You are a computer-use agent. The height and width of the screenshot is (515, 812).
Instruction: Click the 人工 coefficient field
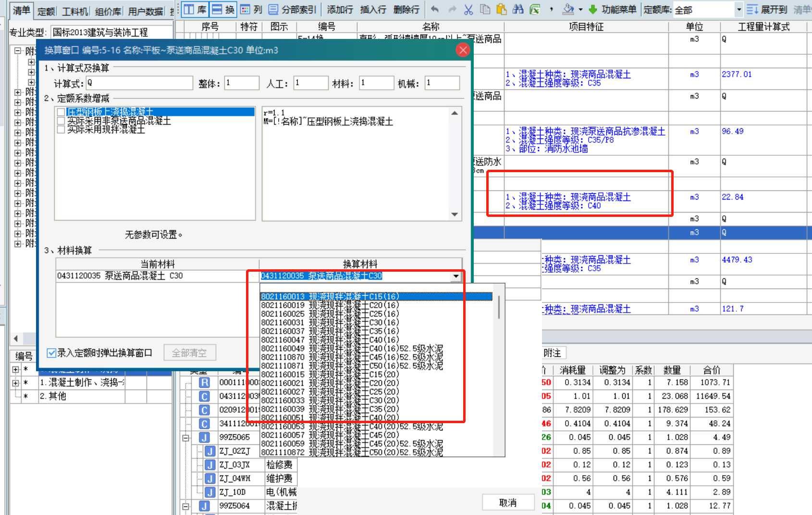click(311, 83)
